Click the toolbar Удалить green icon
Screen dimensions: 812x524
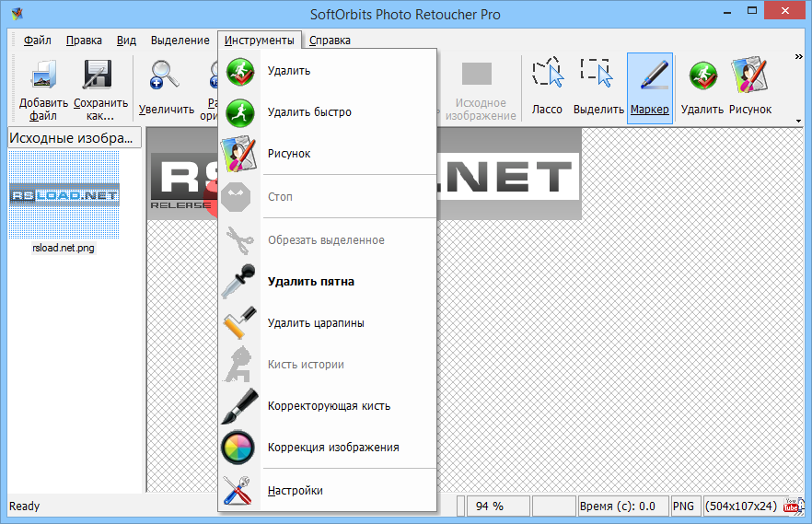pyautogui.click(x=702, y=76)
